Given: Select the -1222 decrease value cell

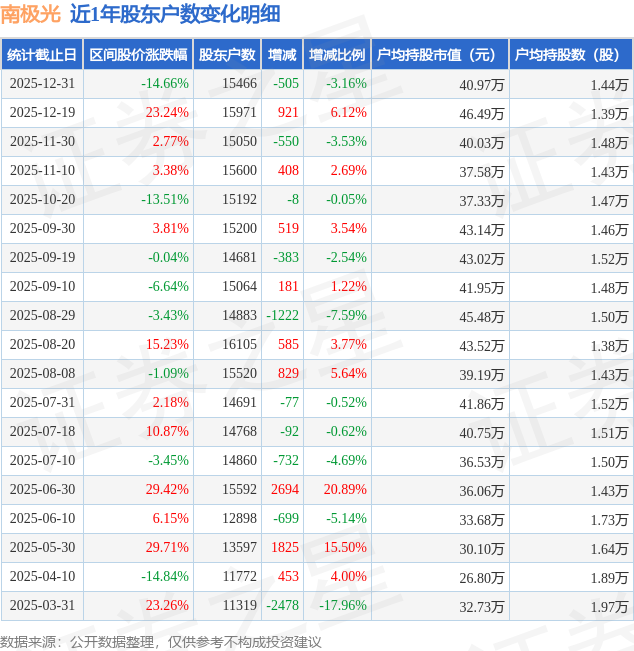Looking at the screenshot, I should 282,316.
